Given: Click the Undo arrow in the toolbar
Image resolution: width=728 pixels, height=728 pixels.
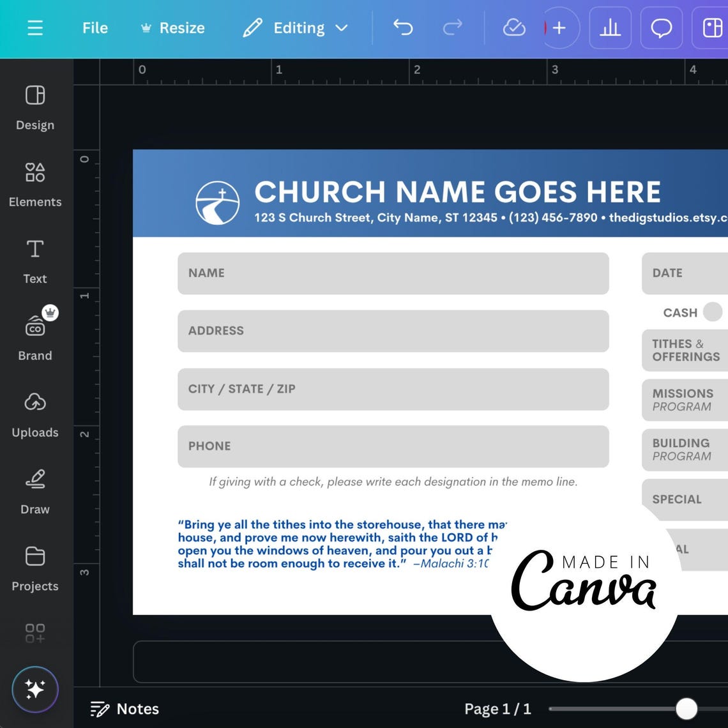Looking at the screenshot, I should (x=403, y=27).
